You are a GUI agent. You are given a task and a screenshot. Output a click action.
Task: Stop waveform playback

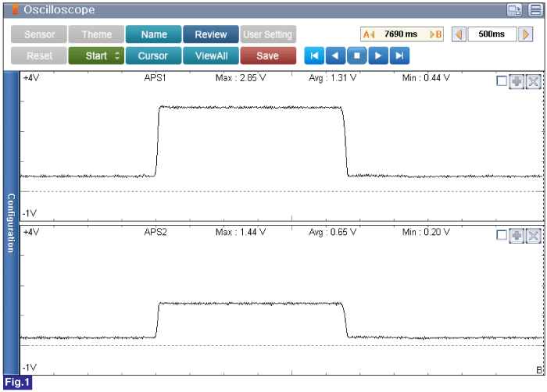coord(357,55)
